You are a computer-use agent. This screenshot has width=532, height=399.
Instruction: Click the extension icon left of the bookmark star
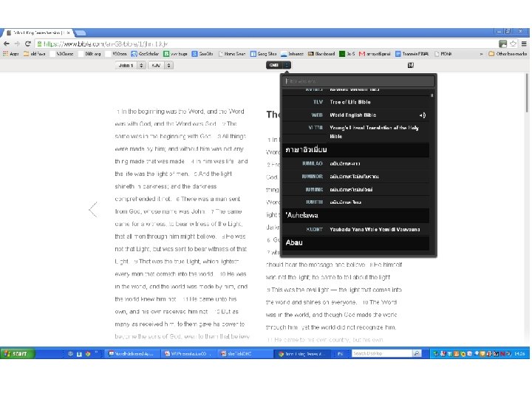tap(503, 44)
